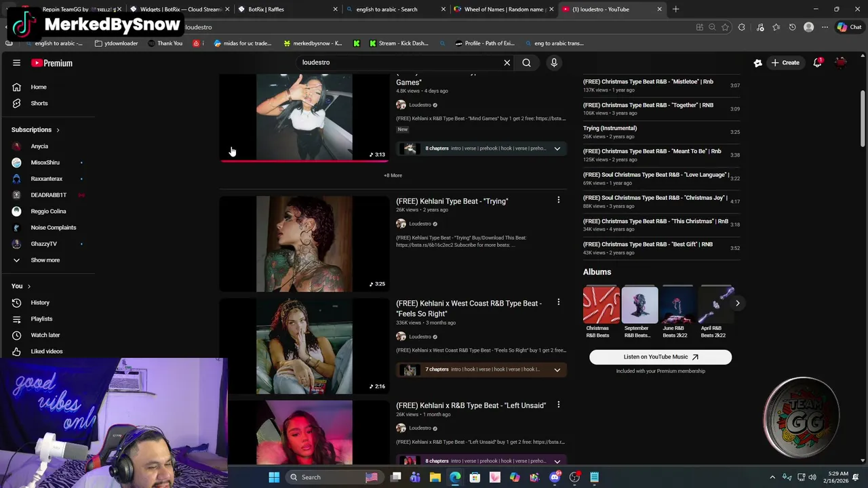Expand the Subscriptions section arrow
The height and width of the screenshot is (488, 868).
58,129
